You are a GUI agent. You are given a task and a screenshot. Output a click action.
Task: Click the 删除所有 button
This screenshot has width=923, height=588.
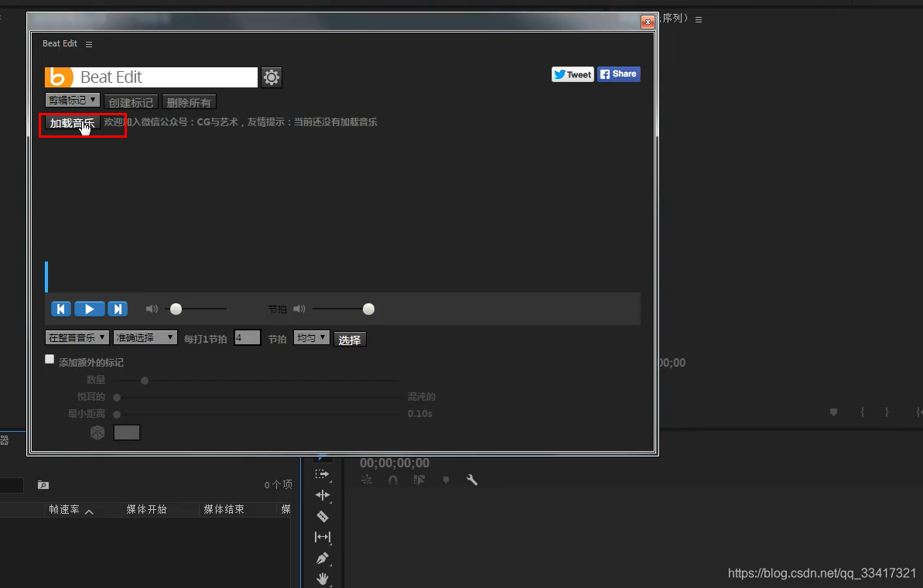[x=188, y=102]
